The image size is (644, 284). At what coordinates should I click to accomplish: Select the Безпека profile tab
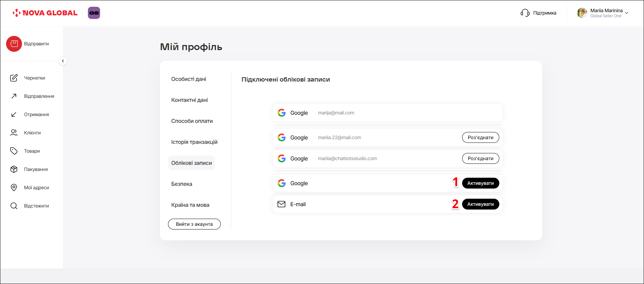tap(182, 184)
